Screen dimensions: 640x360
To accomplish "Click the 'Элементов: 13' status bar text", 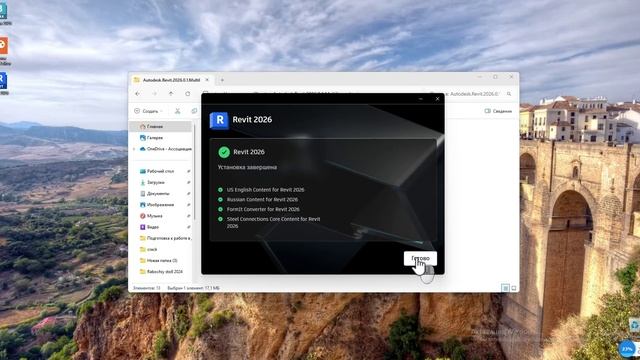I will 146,288.
